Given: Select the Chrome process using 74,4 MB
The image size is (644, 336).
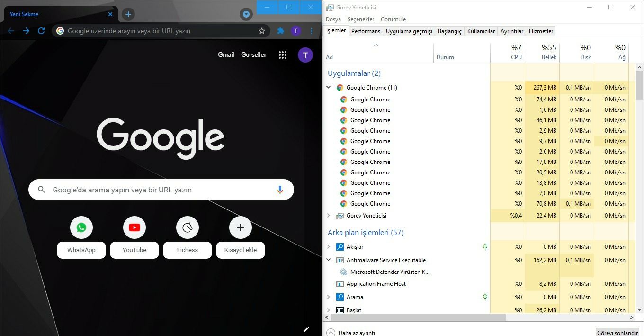Looking at the screenshot, I should pos(478,100).
